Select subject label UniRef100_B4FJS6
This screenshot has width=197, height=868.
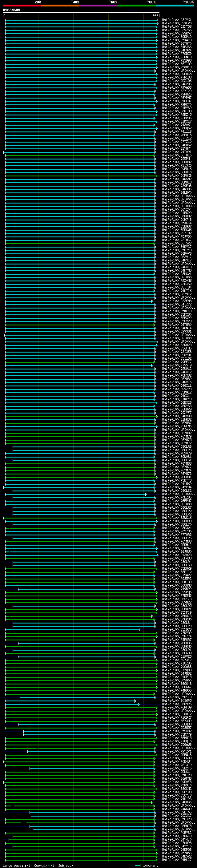tap(176, 47)
